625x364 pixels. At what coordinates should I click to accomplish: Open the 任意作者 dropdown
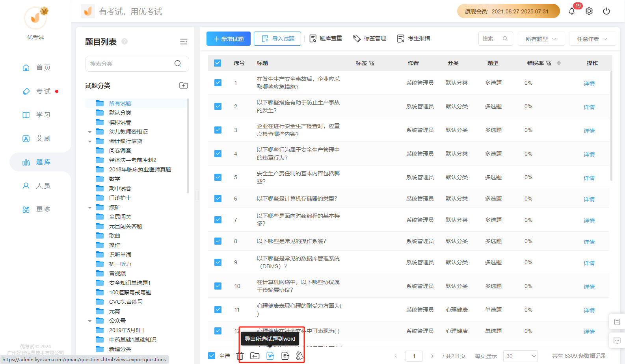[592, 39]
